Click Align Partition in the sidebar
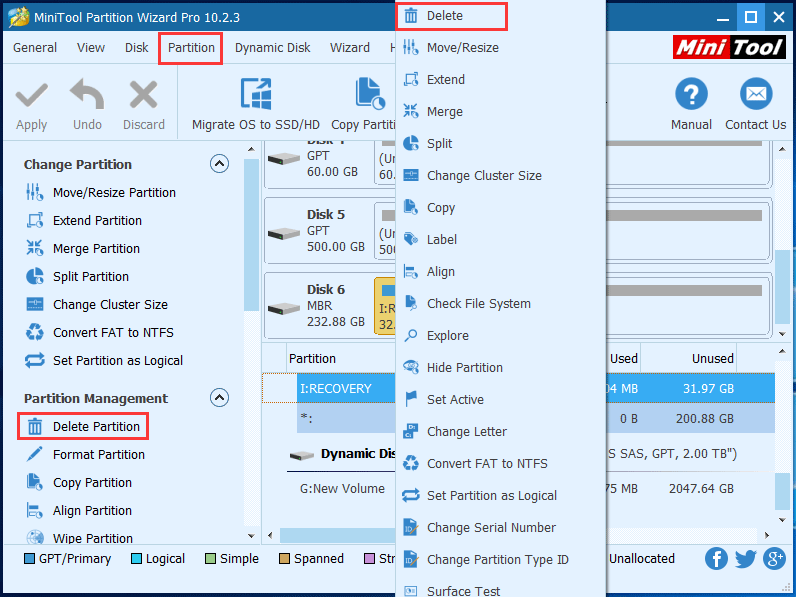Screen dimensions: 796x597 (x=79, y=510)
